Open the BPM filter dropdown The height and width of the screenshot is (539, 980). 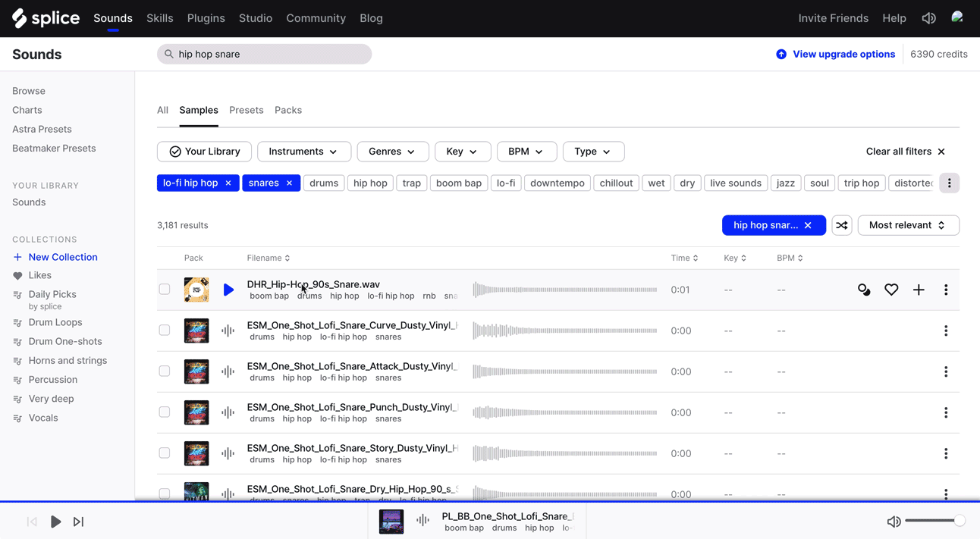(x=526, y=152)
